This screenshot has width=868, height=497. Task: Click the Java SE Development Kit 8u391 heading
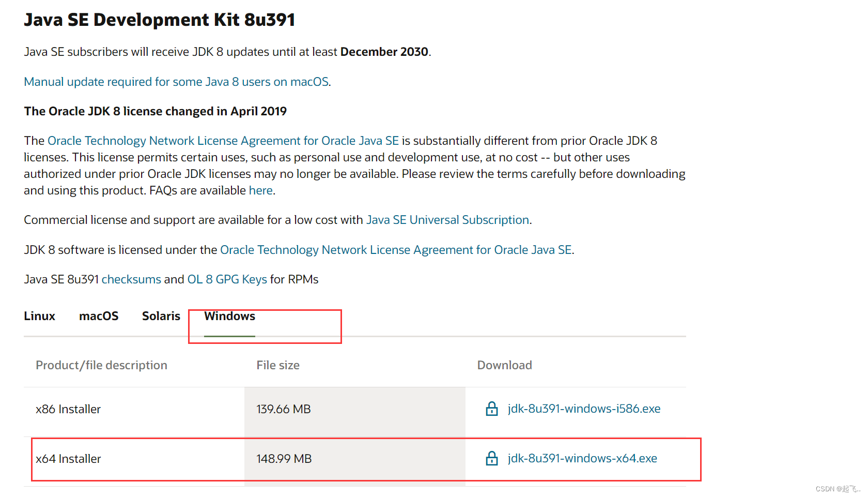(160, 20)
